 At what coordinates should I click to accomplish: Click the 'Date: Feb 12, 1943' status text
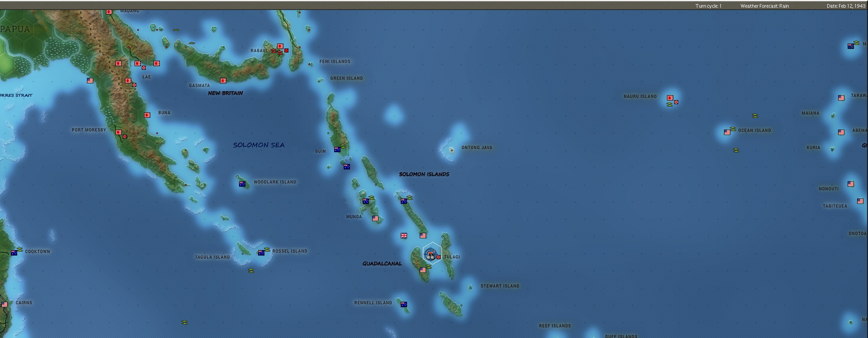[846, 6]
